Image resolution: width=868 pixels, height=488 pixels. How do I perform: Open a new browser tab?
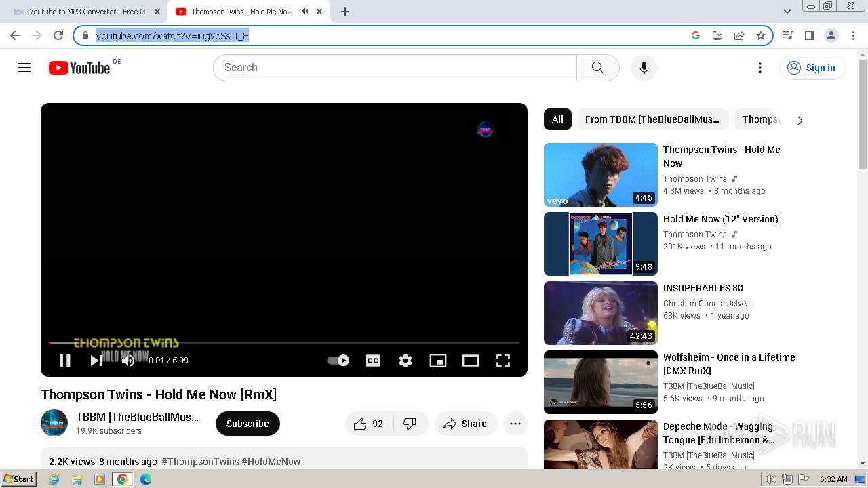[x=345, y=12]
